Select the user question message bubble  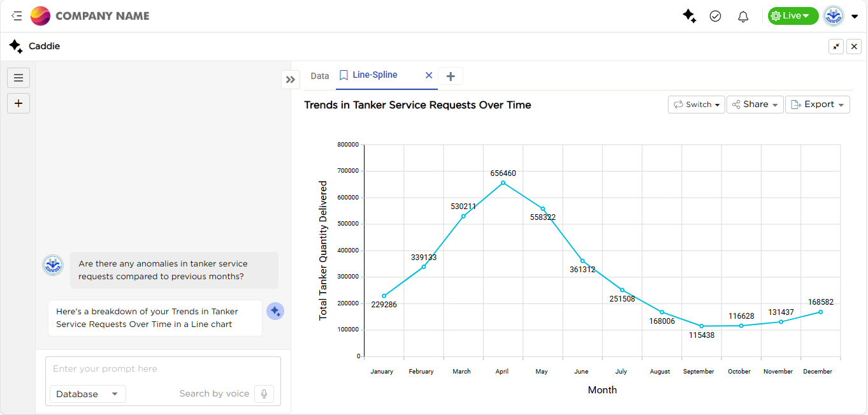pos(174,270)
